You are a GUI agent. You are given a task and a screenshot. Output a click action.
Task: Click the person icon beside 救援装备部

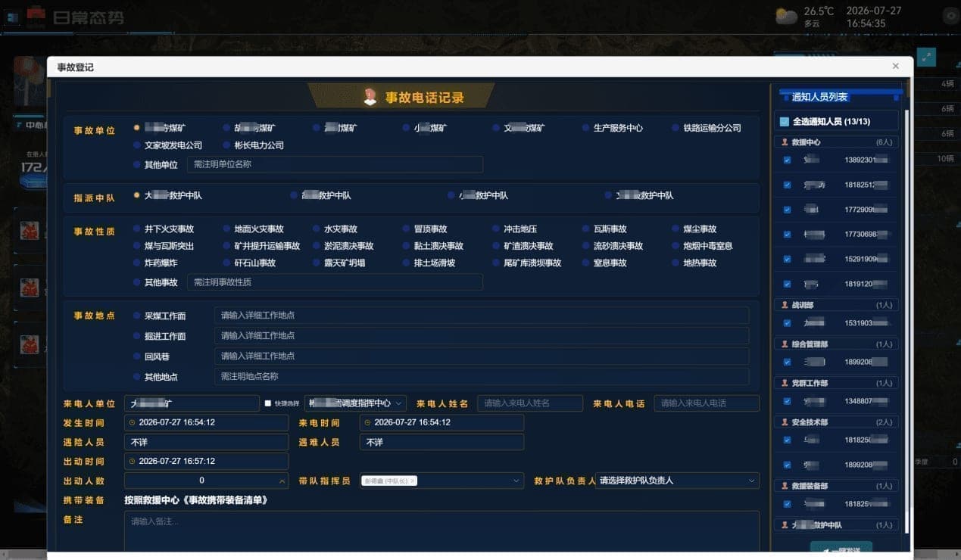pos(785,486)
